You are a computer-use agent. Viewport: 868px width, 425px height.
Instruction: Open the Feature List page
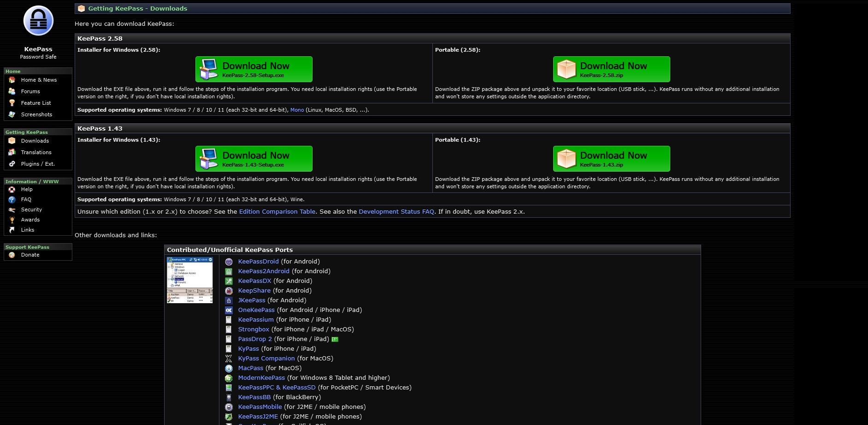click(36, 103)
